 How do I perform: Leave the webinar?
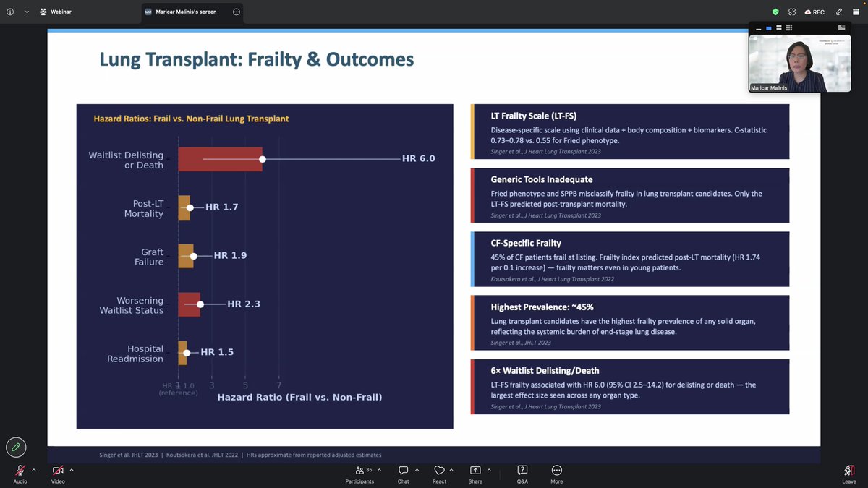[x=849, y=474]
